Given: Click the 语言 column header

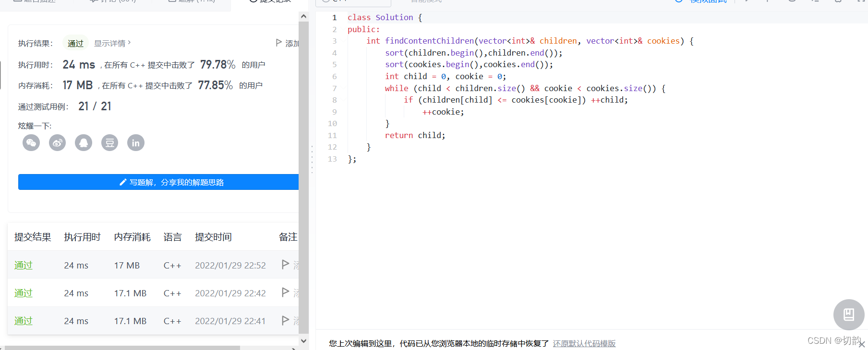Looking at the screenshot, I should point(173,237).
